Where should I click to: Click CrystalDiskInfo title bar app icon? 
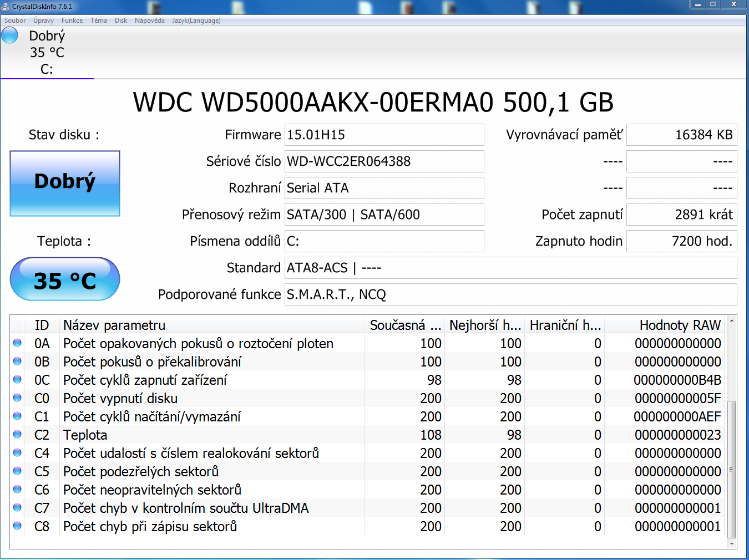6,7
